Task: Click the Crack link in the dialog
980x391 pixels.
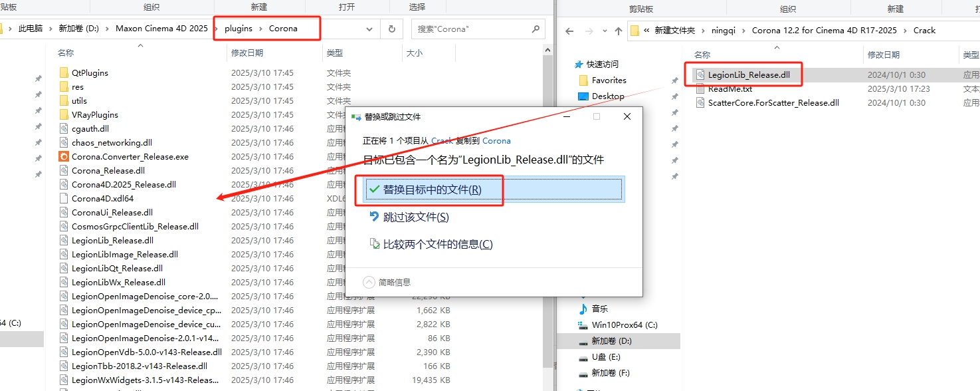Action: 442,141
